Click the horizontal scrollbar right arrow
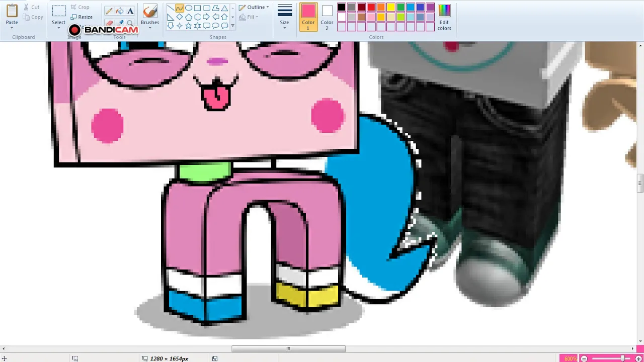This screenshot has width=644, height=362. click(633, 348)
